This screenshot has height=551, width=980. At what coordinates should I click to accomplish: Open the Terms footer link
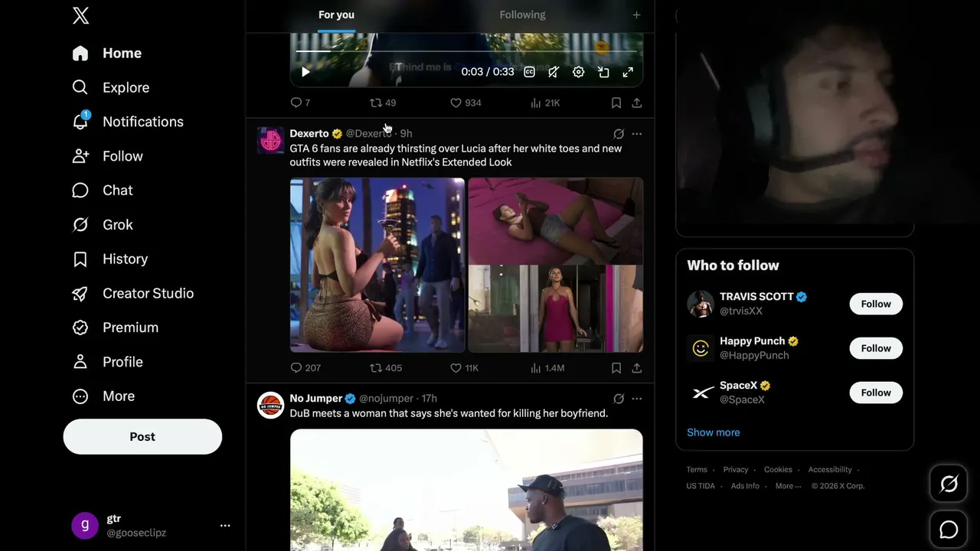pyautogui.click(x=697, y=470)
